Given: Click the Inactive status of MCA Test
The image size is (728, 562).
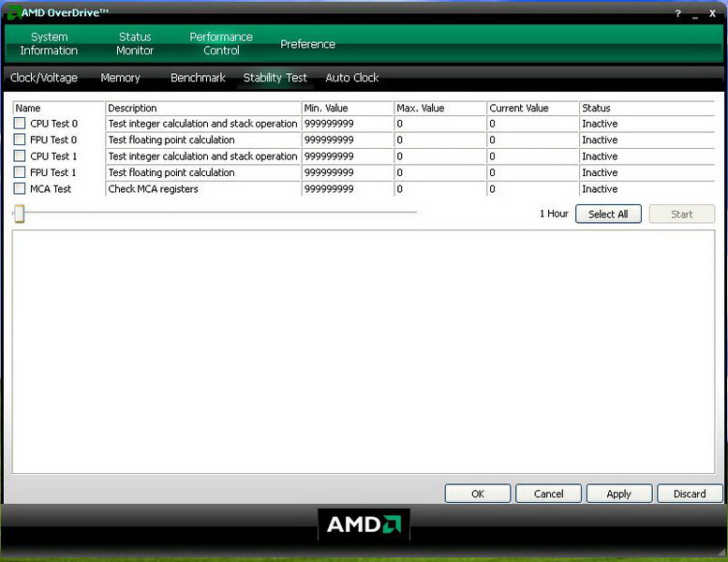Looking at the screenshot, I should (x=600, y=189).
